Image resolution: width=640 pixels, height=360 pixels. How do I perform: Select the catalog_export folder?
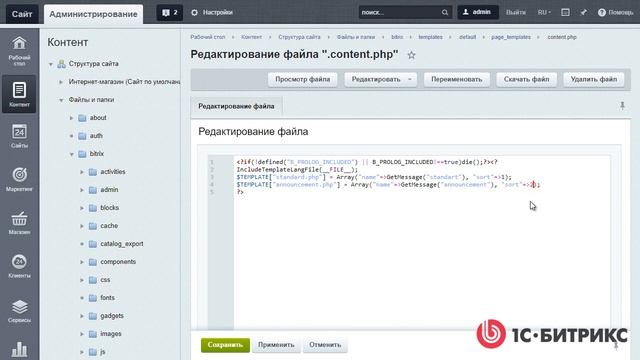click(122, 244)
